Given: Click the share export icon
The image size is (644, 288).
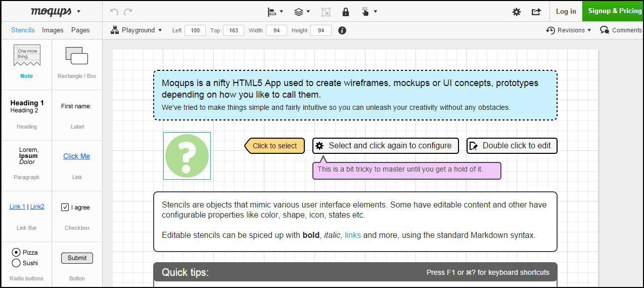Looking at the screenshot, I should [536, 12].
